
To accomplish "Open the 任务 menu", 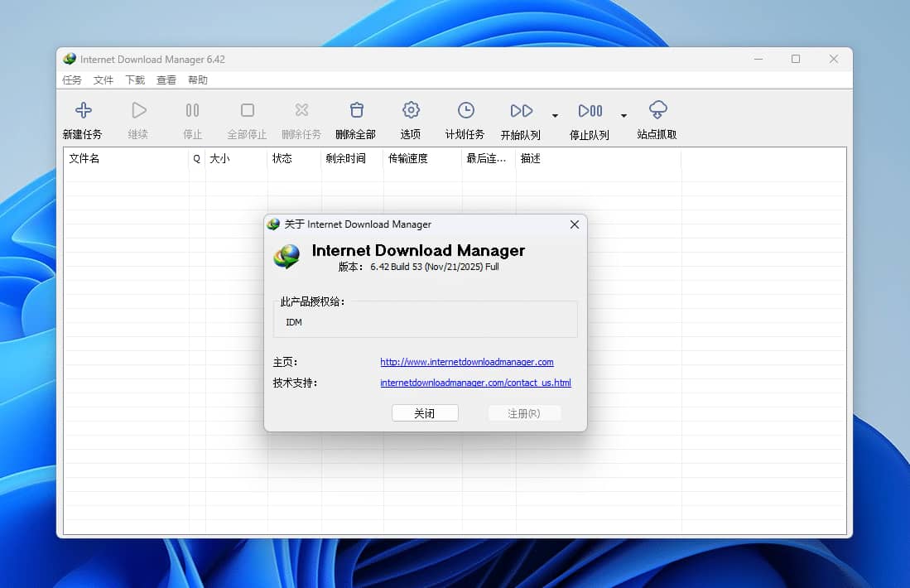I will pyautogui.click(x=71, y=80).
